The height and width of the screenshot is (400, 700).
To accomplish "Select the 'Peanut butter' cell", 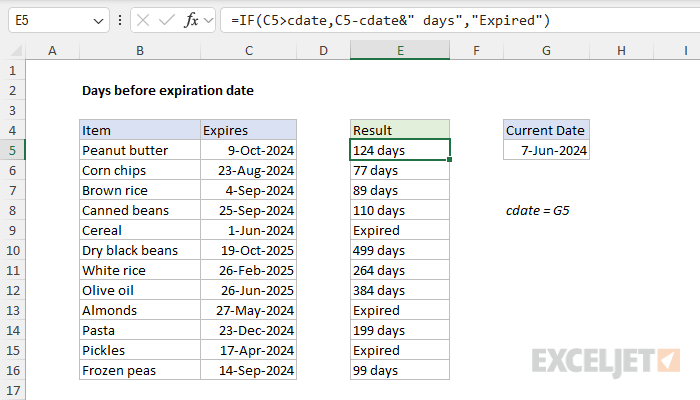I will pyautogui.click(x=140, y=150).
